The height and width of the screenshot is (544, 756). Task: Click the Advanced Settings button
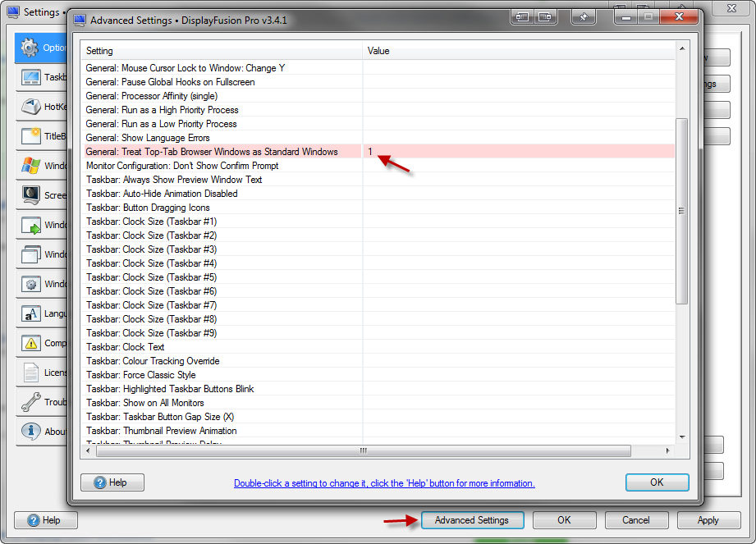472,520
